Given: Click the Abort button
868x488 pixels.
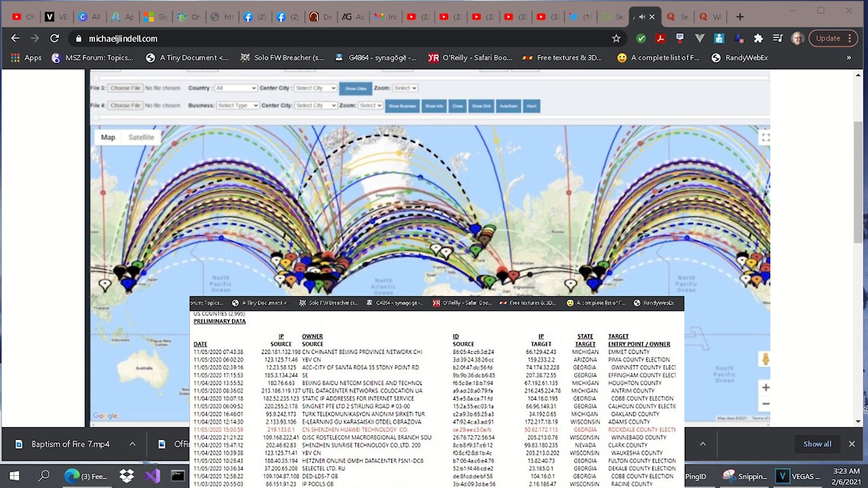Looking at the screenshot, I should pos(531,106).
